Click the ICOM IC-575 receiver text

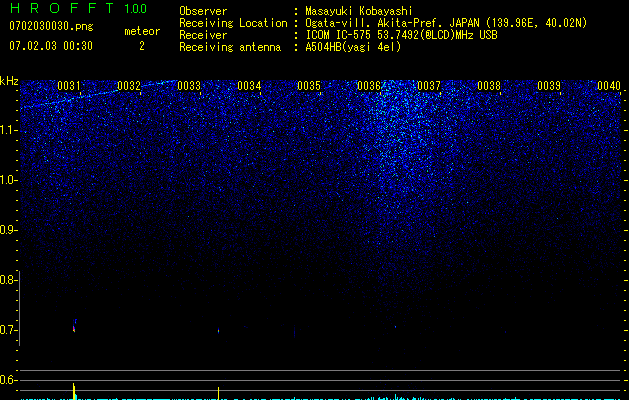point(401,35)
